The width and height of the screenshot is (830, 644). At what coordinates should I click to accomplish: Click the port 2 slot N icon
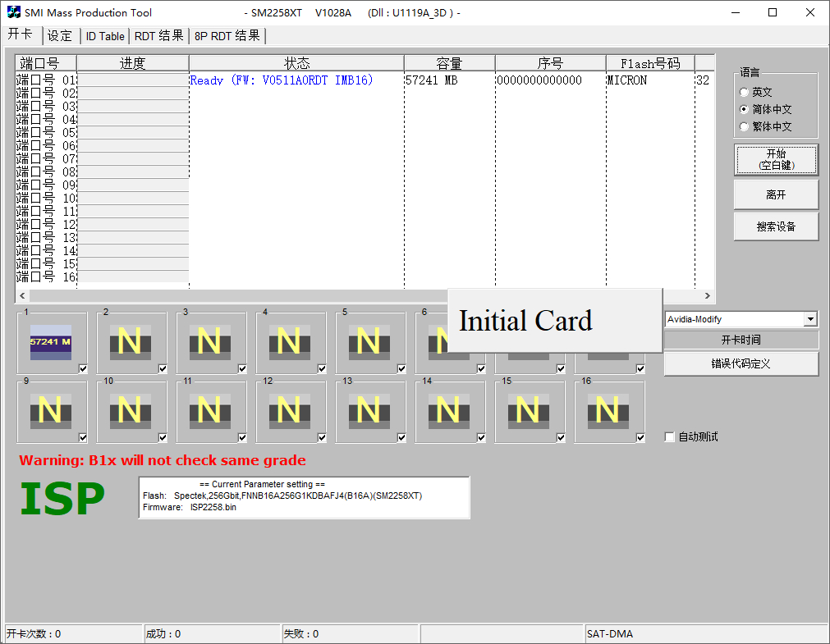coord(130,341)
